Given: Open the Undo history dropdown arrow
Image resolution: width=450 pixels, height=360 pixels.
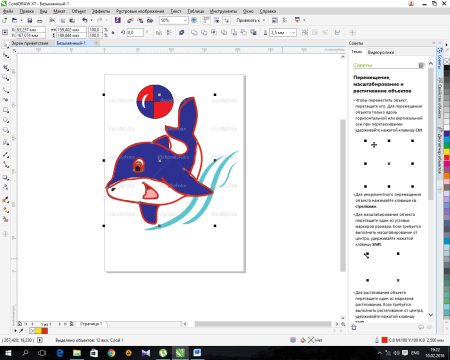Looking at the screenshot, I should point(91,20).
